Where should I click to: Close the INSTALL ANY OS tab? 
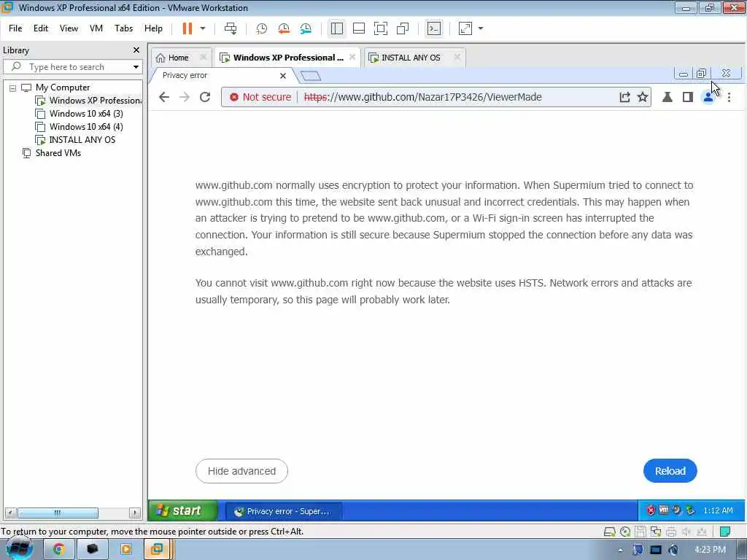click(x=457, y=57)
